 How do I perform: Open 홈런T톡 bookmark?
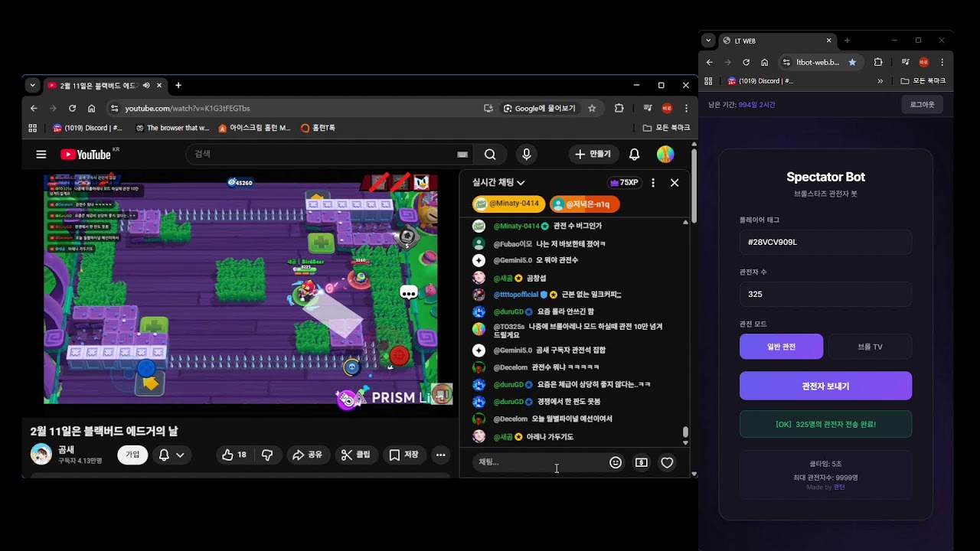coord(318,128)
